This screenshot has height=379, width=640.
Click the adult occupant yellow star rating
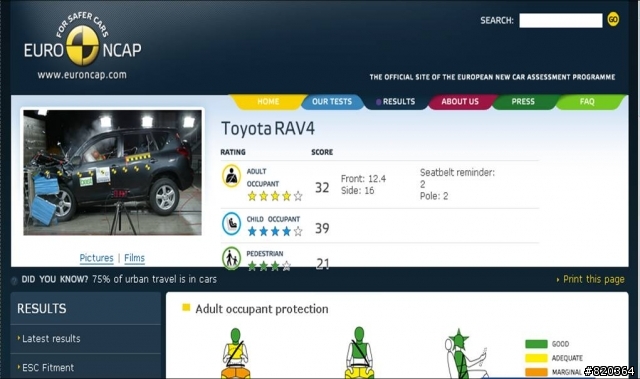point(275,196)
